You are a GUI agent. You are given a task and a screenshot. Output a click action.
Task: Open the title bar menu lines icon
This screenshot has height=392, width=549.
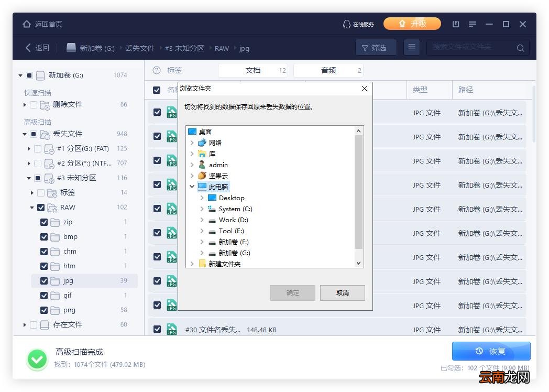[x=473, y=24]
